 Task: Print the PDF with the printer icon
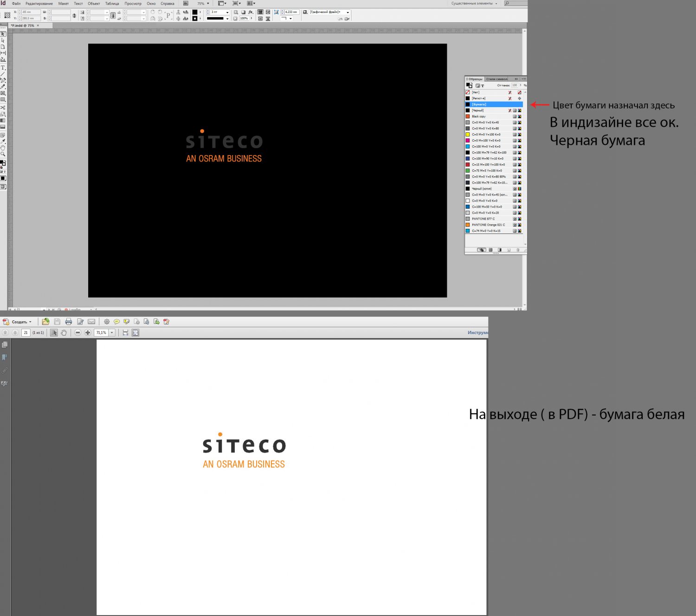[x=69, y=322]
